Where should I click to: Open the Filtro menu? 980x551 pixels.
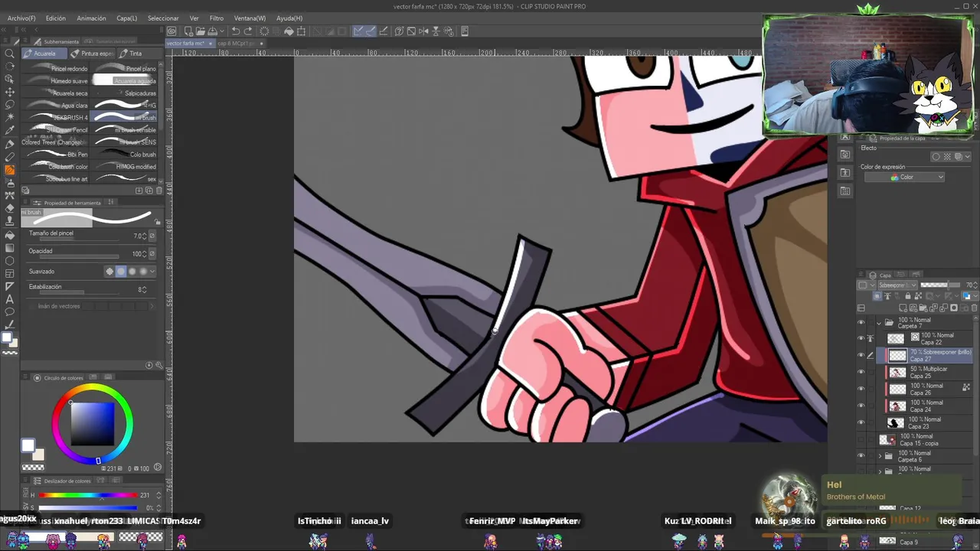(217, 18)
